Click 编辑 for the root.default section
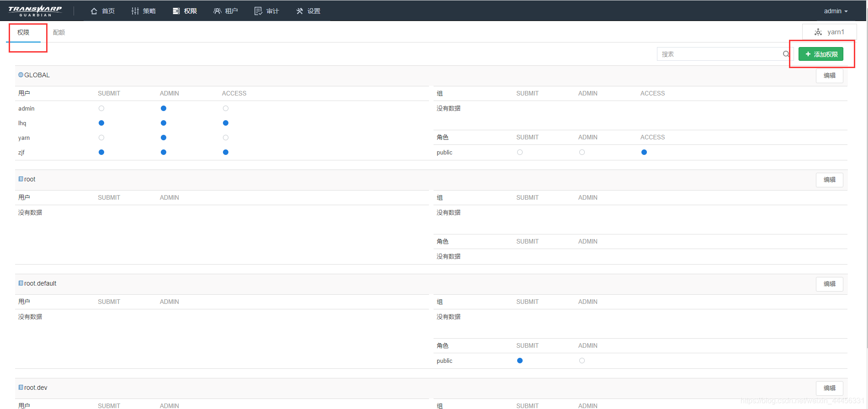The image size is (868, 409). (830, 284)
